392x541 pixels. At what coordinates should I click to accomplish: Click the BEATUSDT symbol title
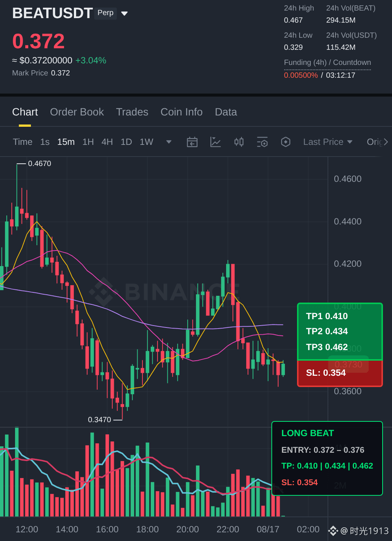[52, 13]
